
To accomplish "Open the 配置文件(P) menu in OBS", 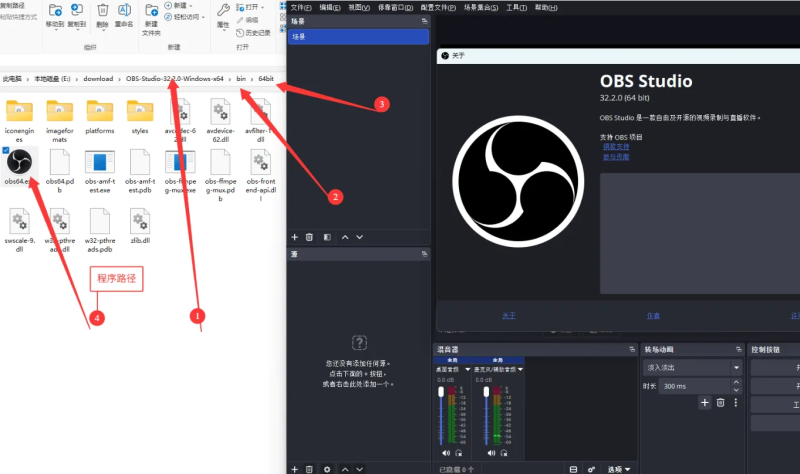I will tap(438, 8).
